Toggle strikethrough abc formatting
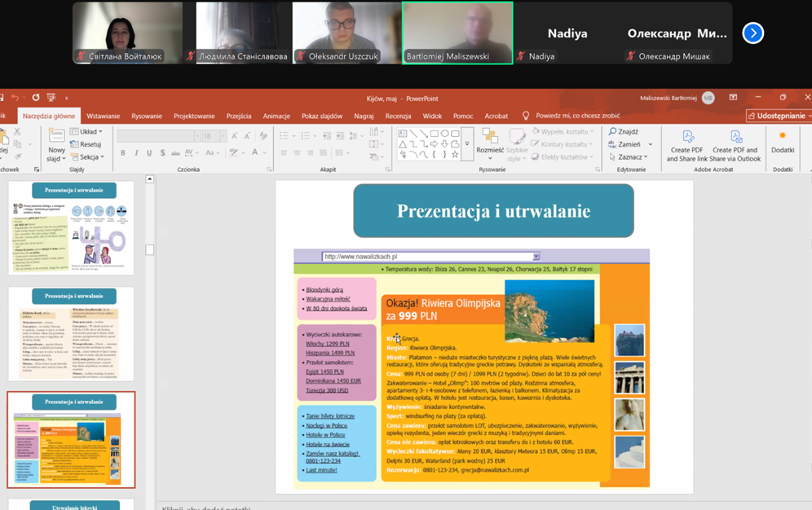Screen dimensions: 812x510 coord(175,152)
